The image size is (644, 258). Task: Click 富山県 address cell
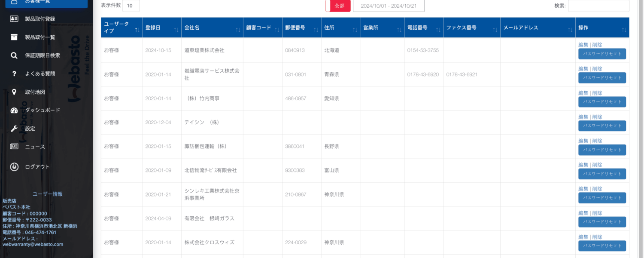coord(340,171)
